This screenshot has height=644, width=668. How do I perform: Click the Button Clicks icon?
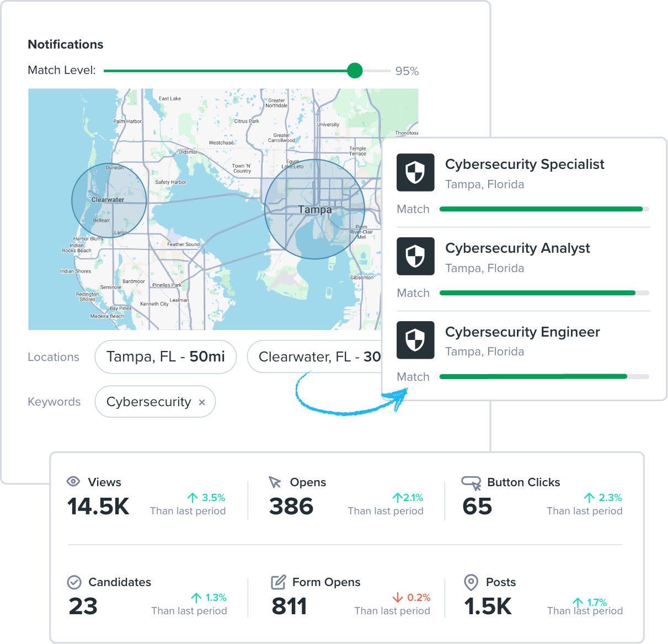click(x=472, y=483)
